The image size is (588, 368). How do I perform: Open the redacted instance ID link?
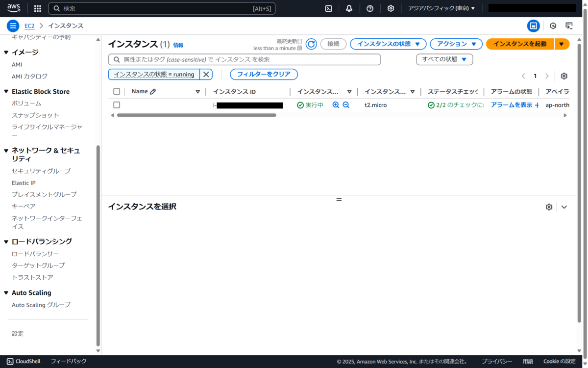248,105
